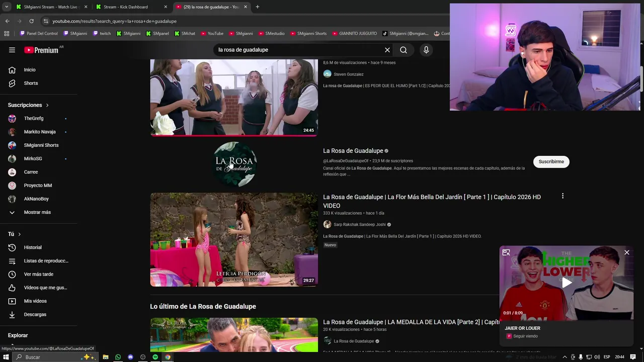Open Videos que me gustan
The image size is (644, 362).
38,288
